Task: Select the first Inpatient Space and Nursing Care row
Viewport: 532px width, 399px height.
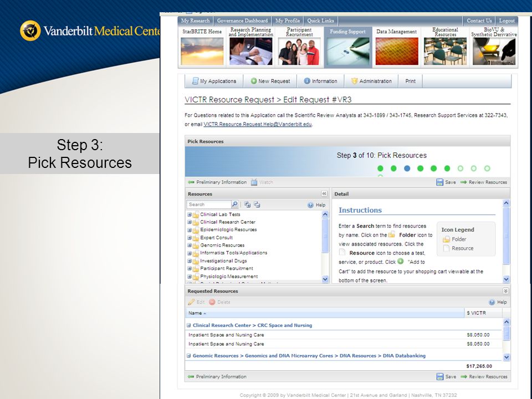Action: [344, 335]
